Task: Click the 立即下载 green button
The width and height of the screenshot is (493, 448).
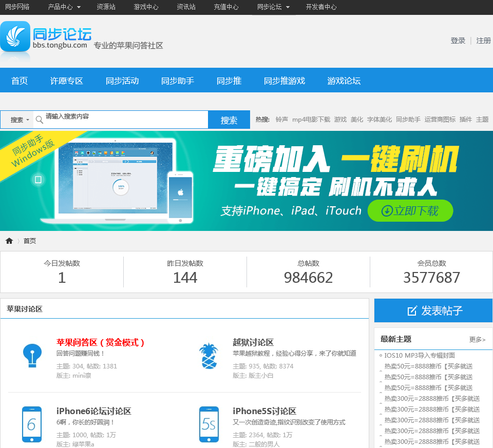Action: (410, 211)
